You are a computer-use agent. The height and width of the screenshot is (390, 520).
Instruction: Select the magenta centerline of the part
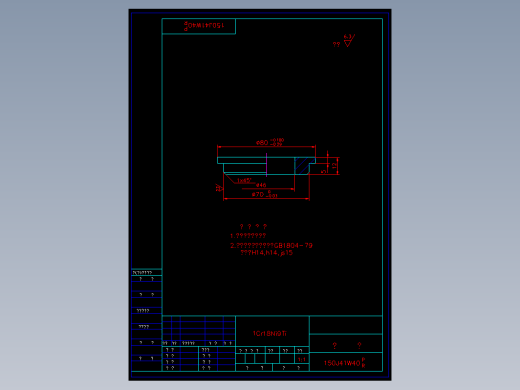pyautogui.click(x=266, y=165)
